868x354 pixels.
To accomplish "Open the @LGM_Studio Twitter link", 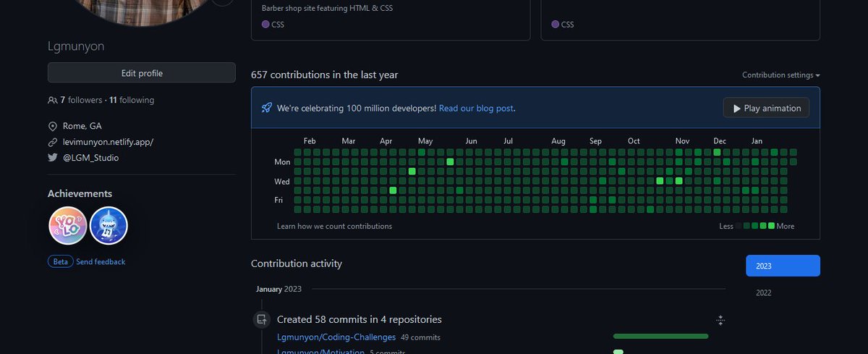I will (90, 157).
